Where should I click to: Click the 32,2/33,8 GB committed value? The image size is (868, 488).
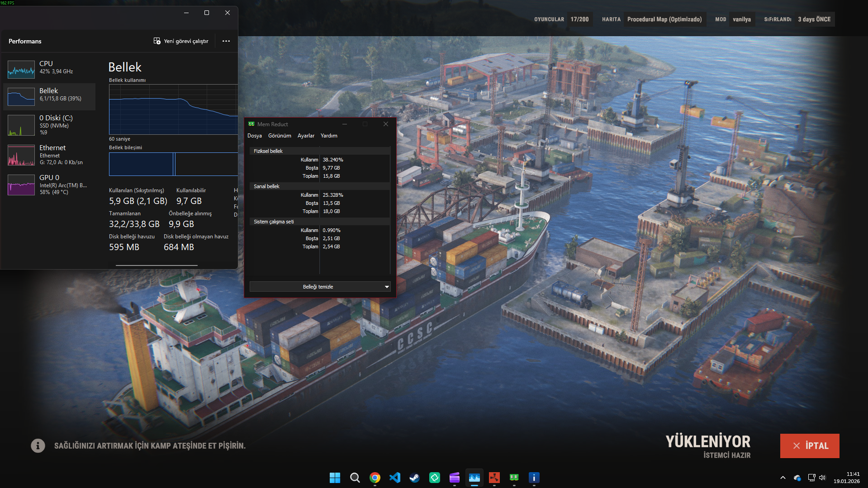[x=134, y=224]
